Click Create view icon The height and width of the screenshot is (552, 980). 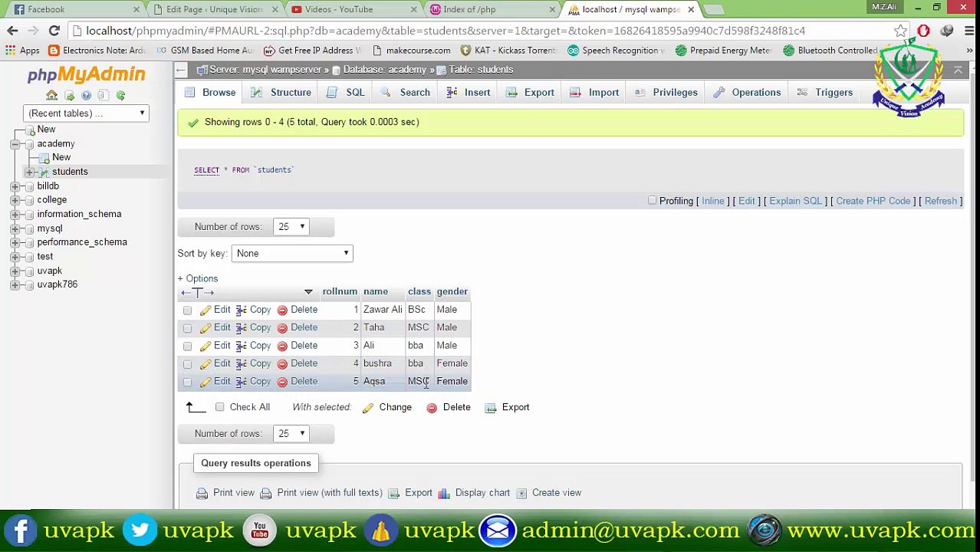[521, 494]
